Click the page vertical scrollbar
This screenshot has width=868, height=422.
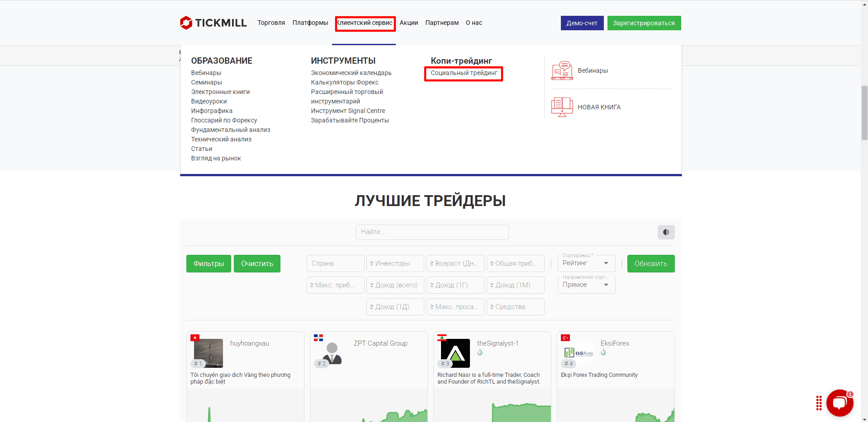[864, 113]
